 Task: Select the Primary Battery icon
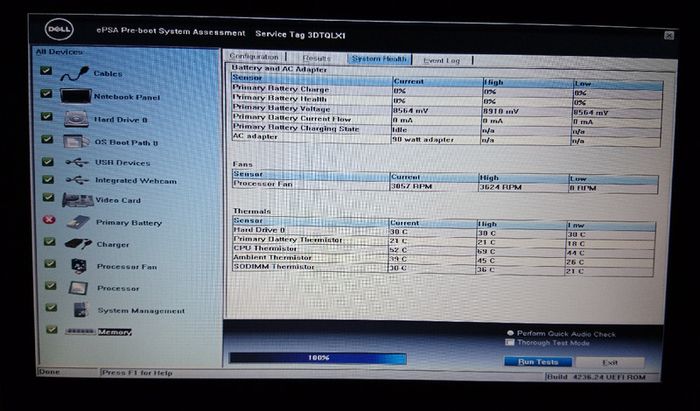[x=78, y=222]
